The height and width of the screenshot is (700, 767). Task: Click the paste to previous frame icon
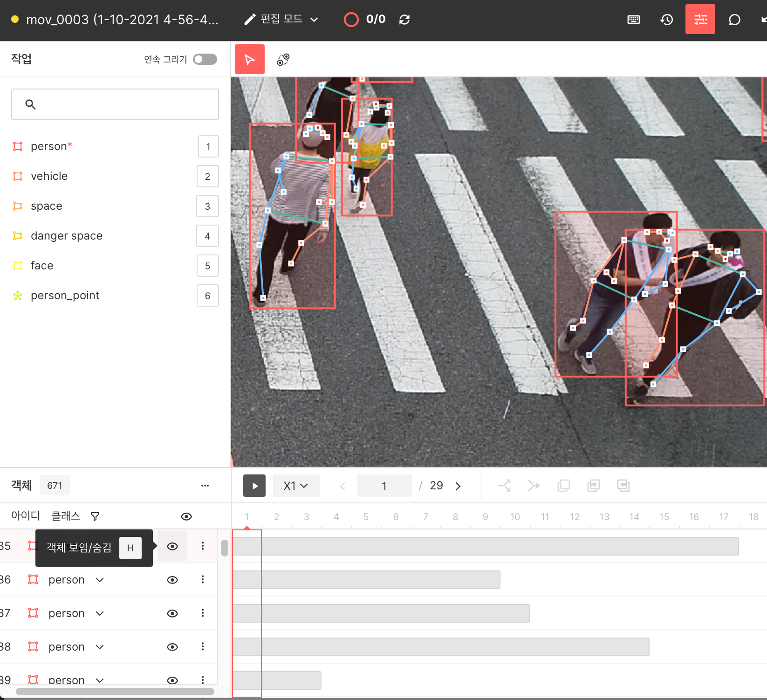pyautogui.click(x=623, y=486)
